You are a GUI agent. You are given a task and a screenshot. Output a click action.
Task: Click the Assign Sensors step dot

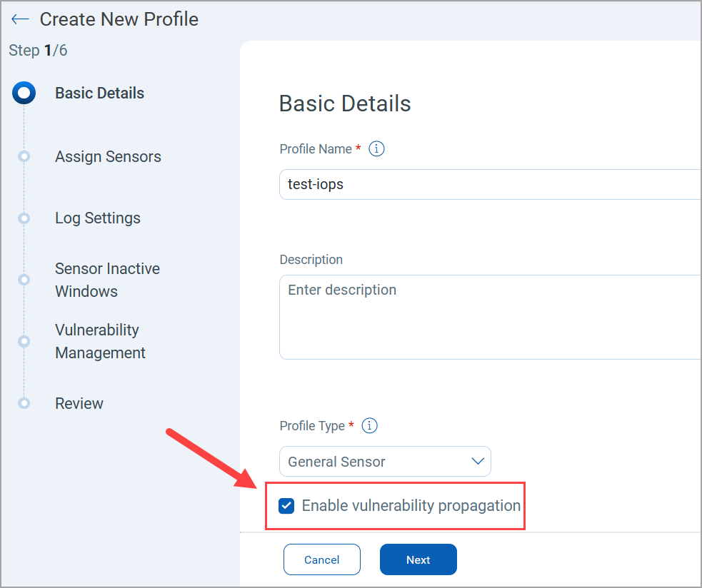tap(24, 156)
